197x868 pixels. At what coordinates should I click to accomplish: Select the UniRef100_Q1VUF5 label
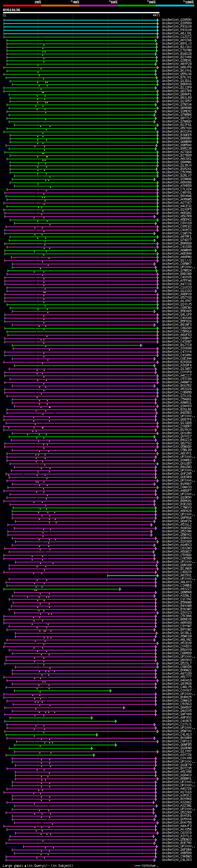[x=177, y=210]
